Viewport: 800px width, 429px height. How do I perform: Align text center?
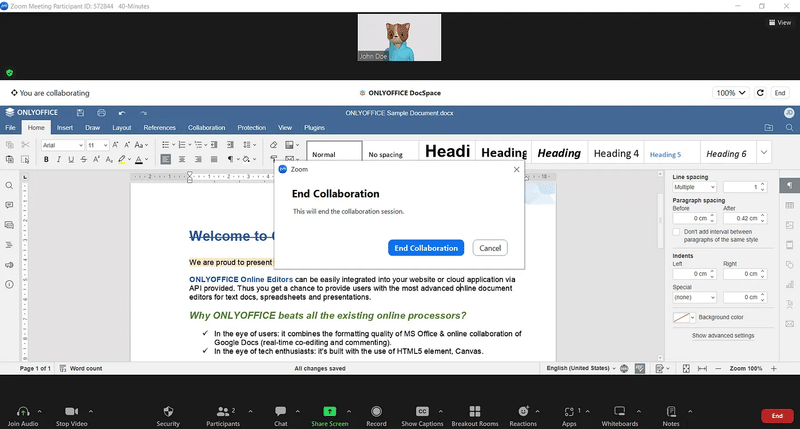pyautogui.click(x=182, y=160)
